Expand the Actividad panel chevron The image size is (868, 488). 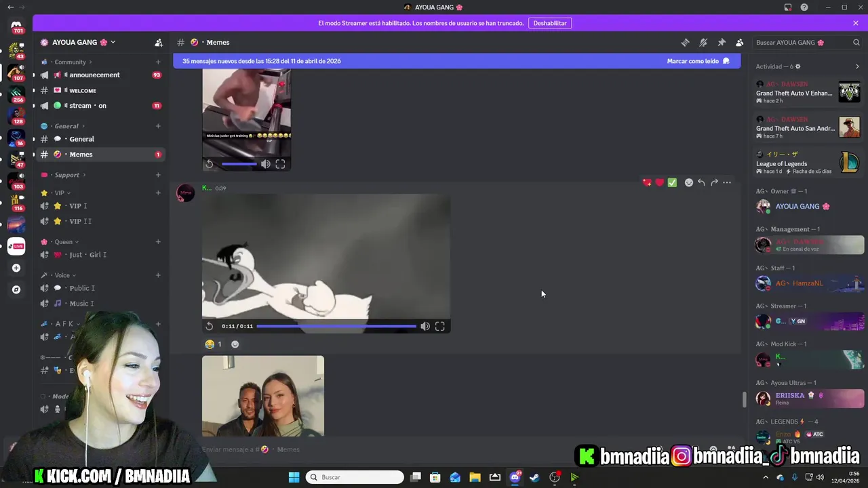tap(857, 66)
